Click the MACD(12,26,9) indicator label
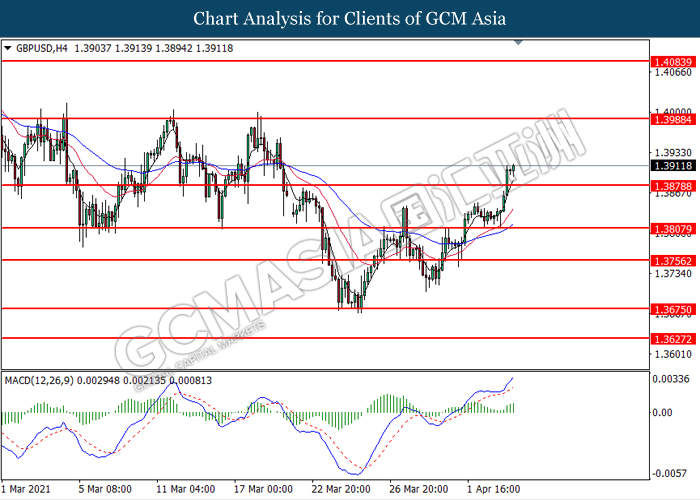700x500 pixels. (39, 380)
